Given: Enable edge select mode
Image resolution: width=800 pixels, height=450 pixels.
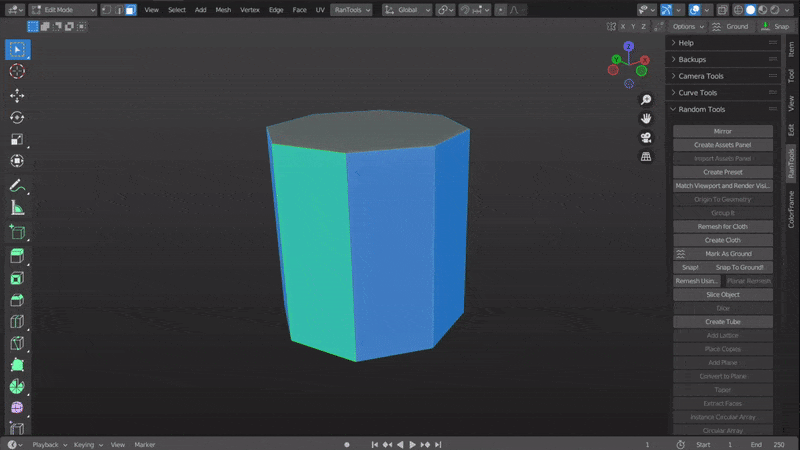Looking at the screenshot, I should (119, 10).
